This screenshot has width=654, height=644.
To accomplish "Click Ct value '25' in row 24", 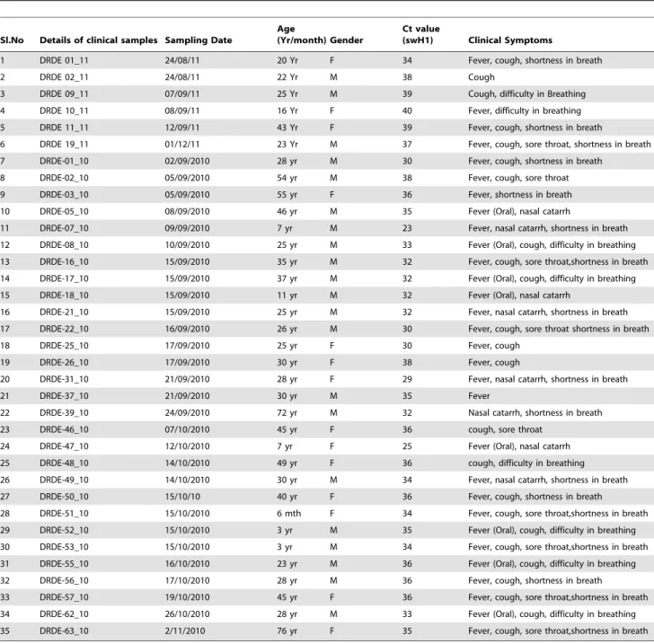I will [x=407, y=446].
